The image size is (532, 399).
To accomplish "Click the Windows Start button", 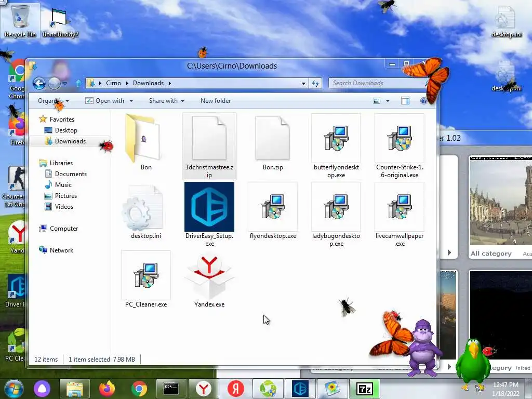I will pos(14,389).
